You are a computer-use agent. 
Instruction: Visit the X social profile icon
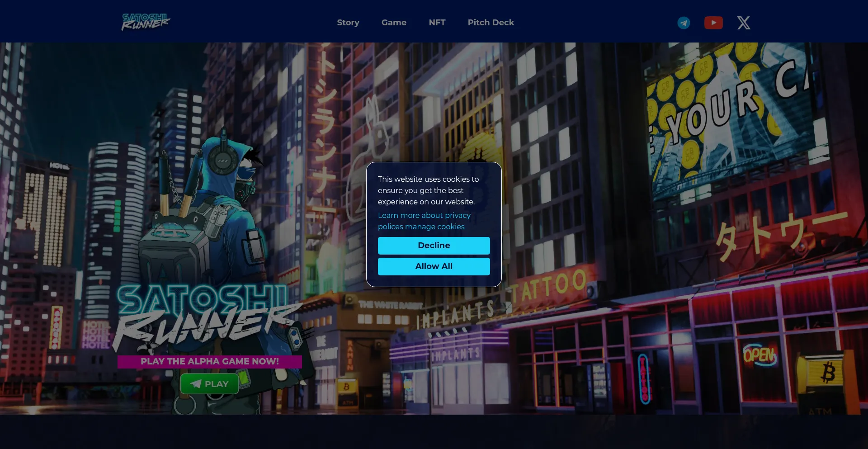pyautogui.click(x=744, y=23)
